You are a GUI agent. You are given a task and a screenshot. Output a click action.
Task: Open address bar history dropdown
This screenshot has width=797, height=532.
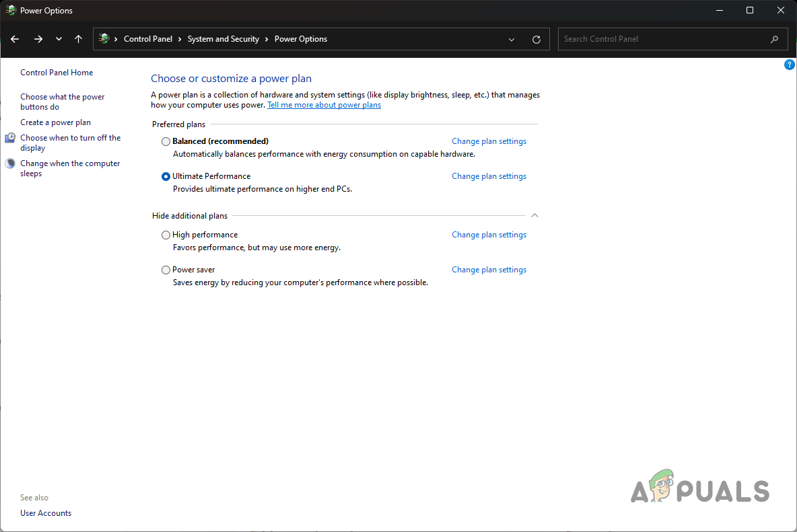[512, 40]
